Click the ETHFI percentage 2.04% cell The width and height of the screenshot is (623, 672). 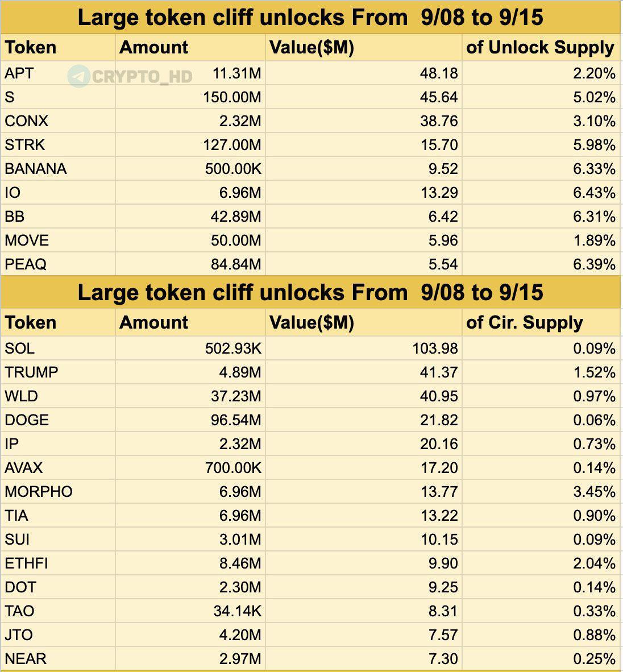(541, 563)
